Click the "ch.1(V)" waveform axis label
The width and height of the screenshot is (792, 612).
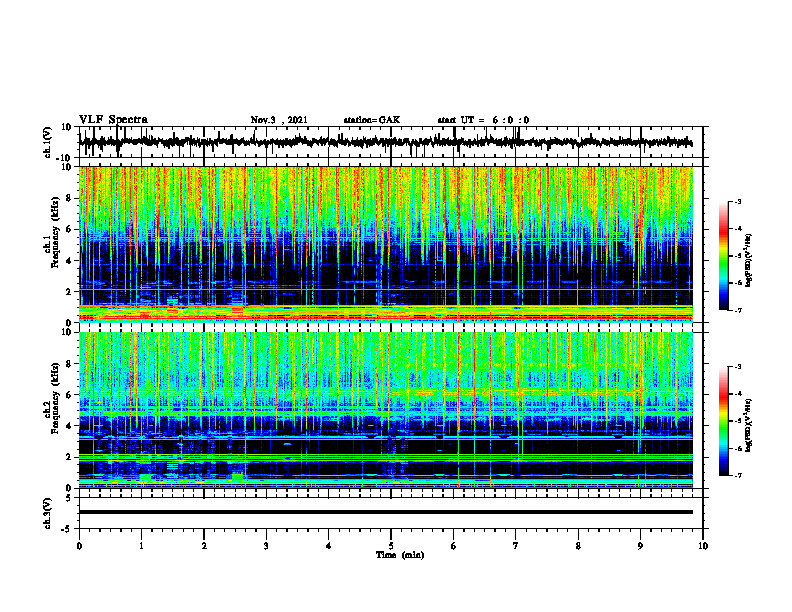48,142
